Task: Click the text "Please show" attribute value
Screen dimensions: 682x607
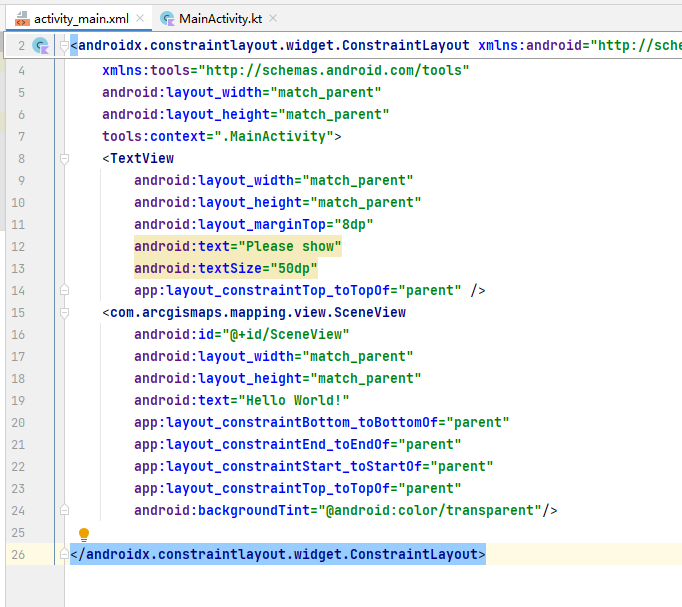Action: tap(290, 247)
